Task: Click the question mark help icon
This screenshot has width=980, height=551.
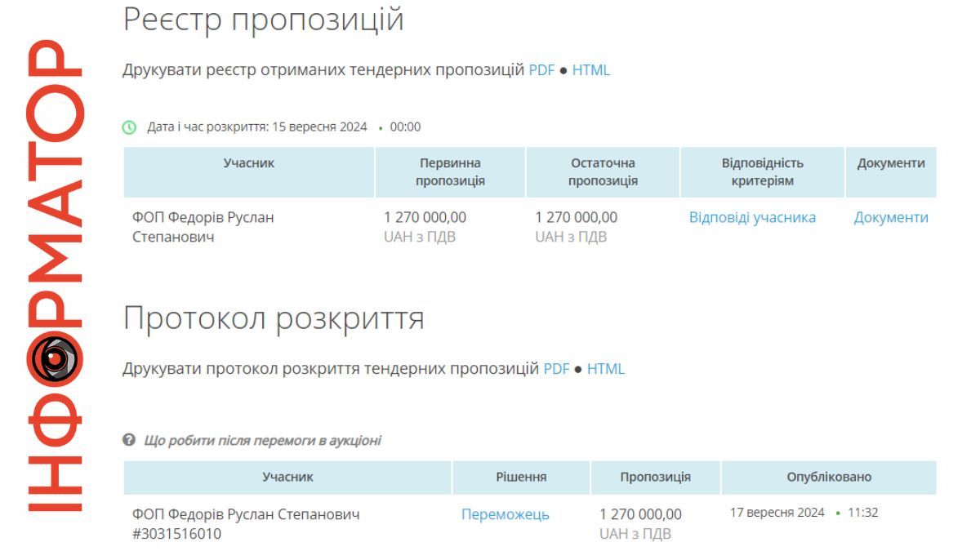Action: click(127, 439)
